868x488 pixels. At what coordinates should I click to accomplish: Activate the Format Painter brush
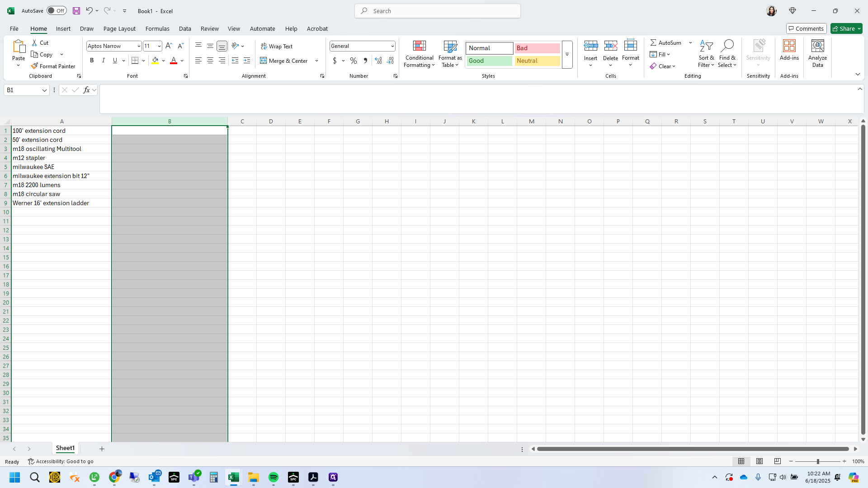point(53,66)
